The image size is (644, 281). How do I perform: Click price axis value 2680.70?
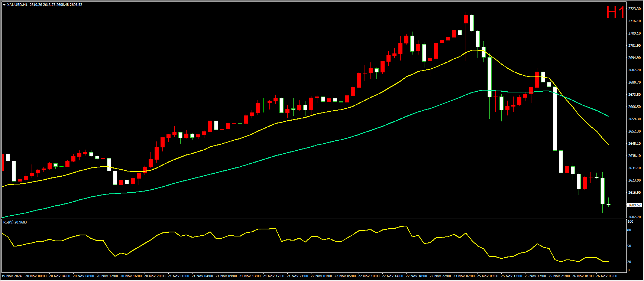click(634, 82)
